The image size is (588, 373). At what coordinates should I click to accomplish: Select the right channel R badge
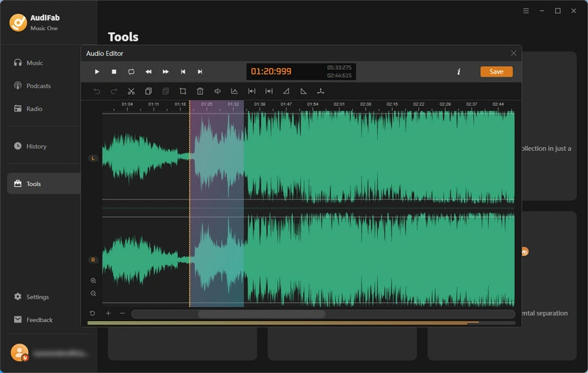(93, 260)
